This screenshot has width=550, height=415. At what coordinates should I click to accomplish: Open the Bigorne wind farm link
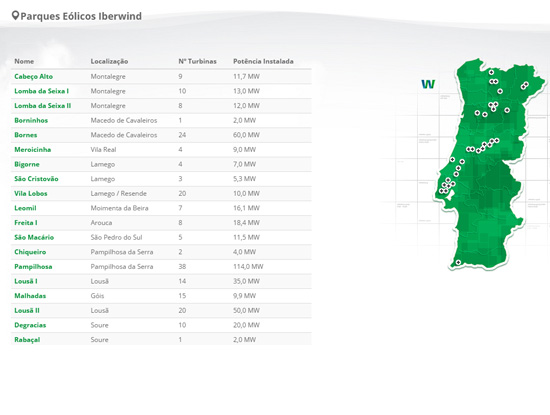click(27, 164)
